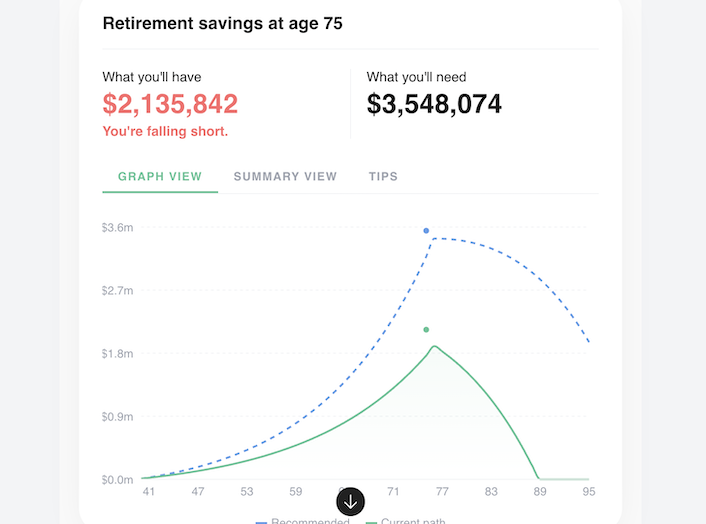The width and height of the screenshot is (706, 524).
Task: Click the Current path legend label
Action: point(412,521)
